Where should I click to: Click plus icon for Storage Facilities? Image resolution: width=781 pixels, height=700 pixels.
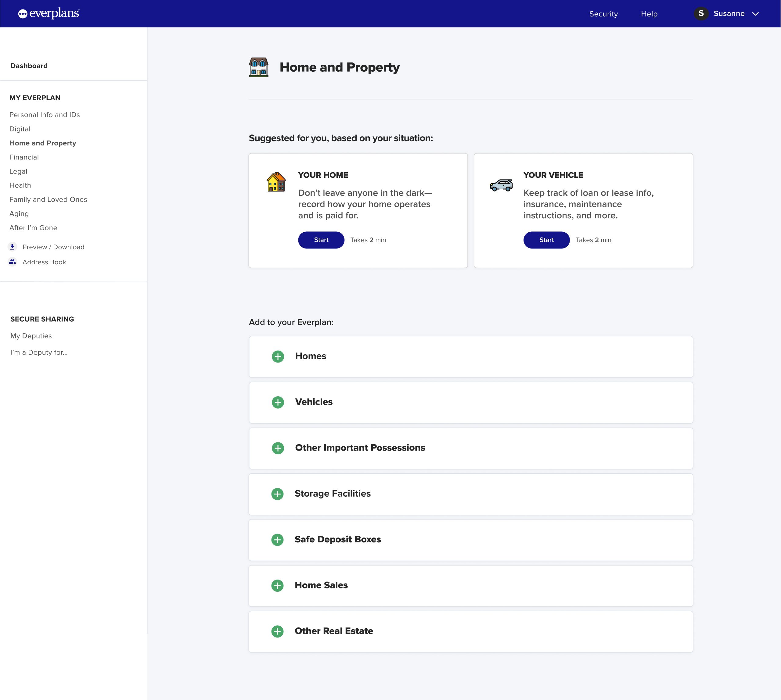278,494
